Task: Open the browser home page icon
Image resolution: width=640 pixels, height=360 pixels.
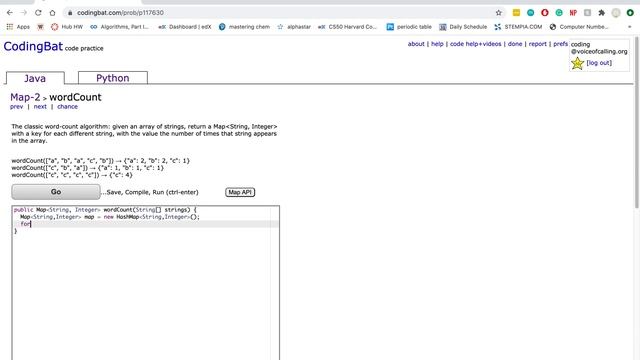Action: [52, 13]
